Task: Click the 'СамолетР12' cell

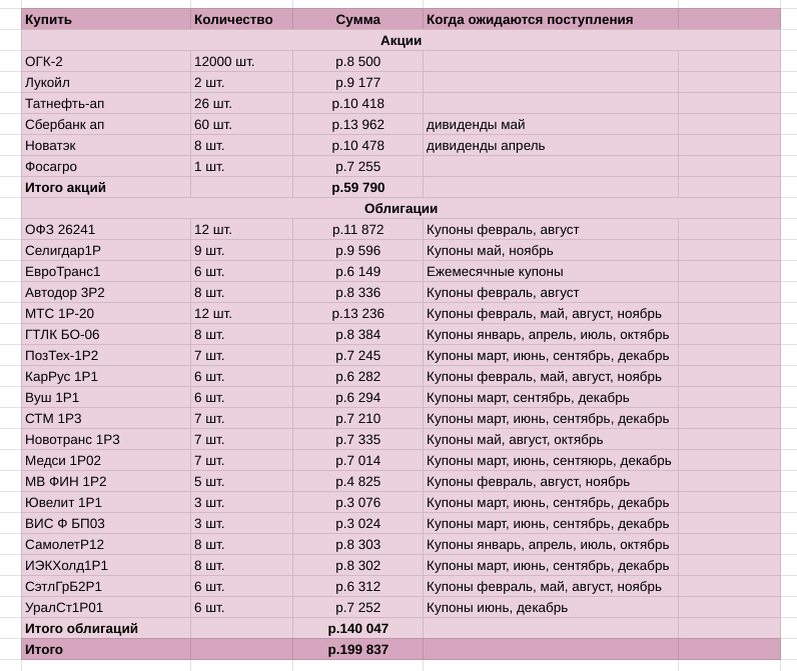Action: (106, 545)
